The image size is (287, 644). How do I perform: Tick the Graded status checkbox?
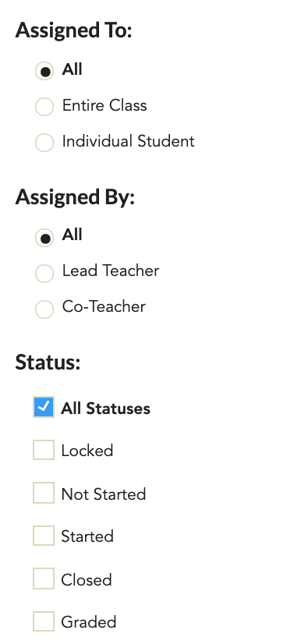pyautogui.click(x=44, y=621)
